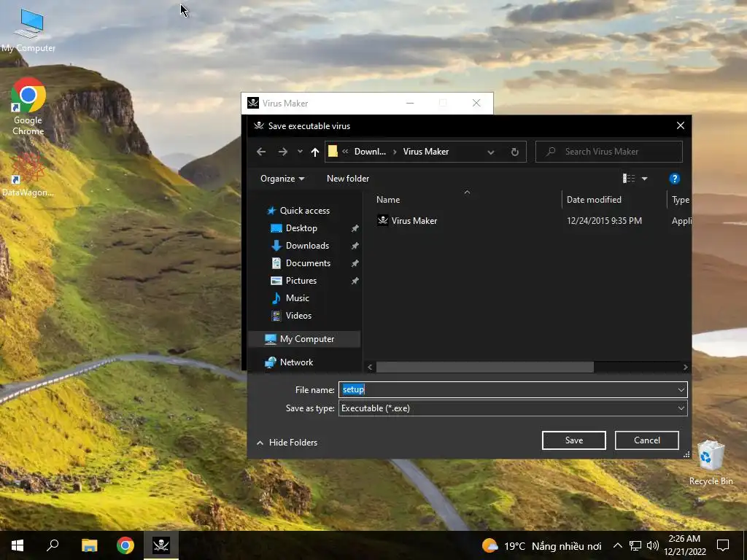The image size is (747, 560).
Task: Select My Computer in navigation pane
Action: 305,339
